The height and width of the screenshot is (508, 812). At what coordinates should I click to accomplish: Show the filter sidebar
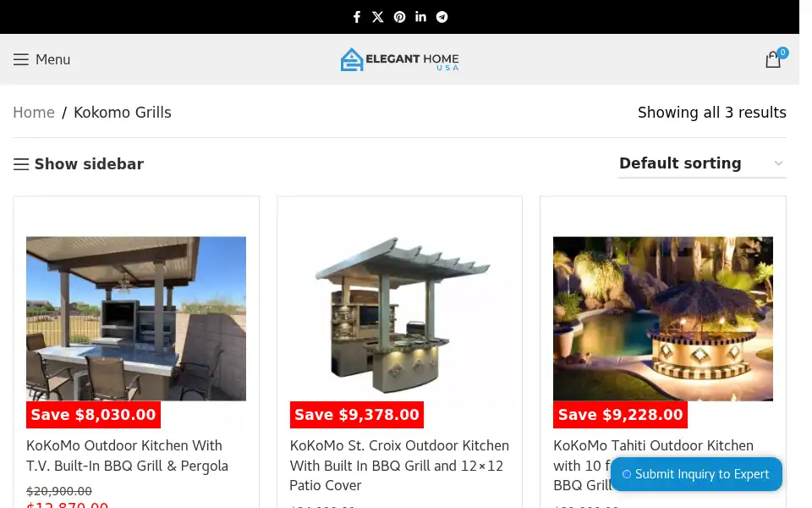79,163
